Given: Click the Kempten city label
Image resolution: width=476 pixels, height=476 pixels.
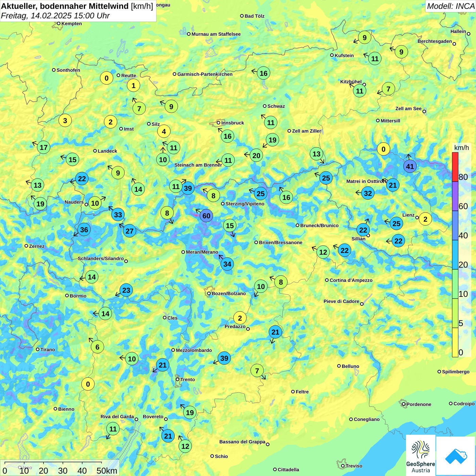Looking at the screenshot, I should [71, 23].
